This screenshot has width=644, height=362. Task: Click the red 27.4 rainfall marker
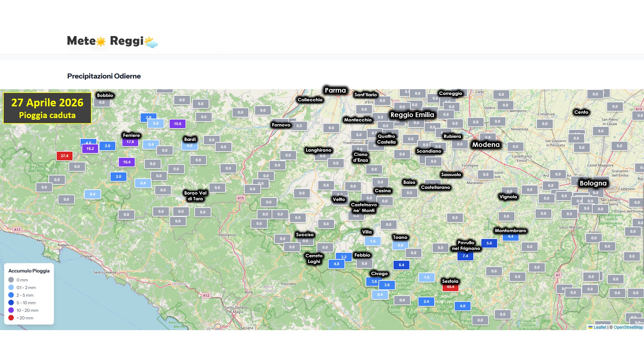tap(64, 156)
